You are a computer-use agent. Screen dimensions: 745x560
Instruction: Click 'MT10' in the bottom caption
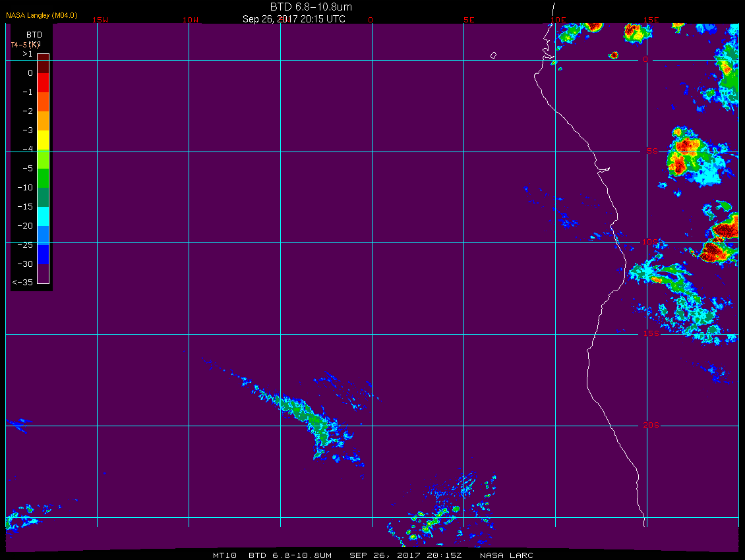224,555
